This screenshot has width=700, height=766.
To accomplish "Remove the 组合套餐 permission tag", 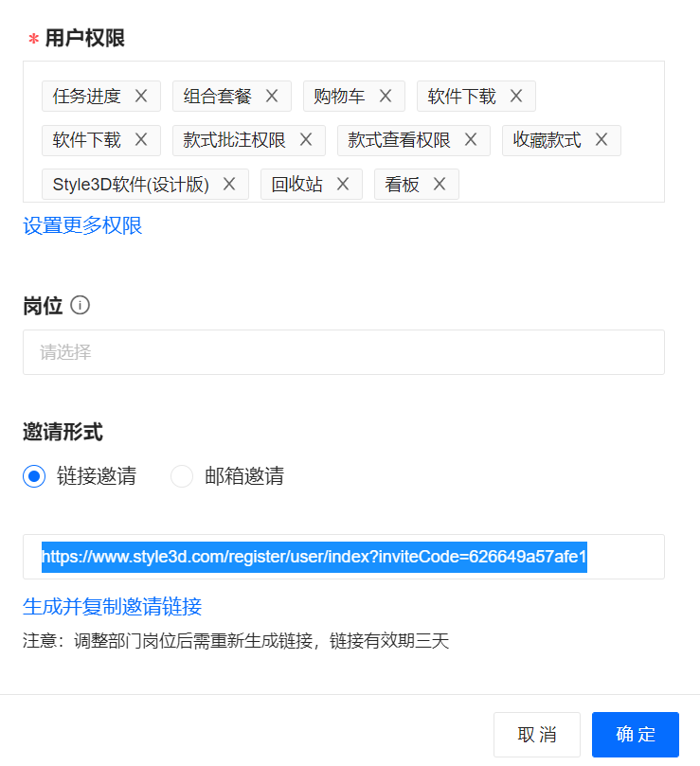I will [x=272, y=96].
